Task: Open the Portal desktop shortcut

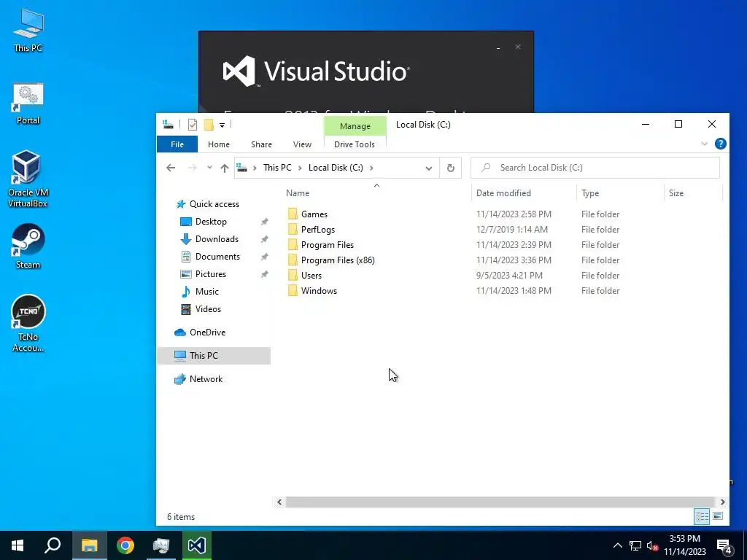Action: point(28,103)
